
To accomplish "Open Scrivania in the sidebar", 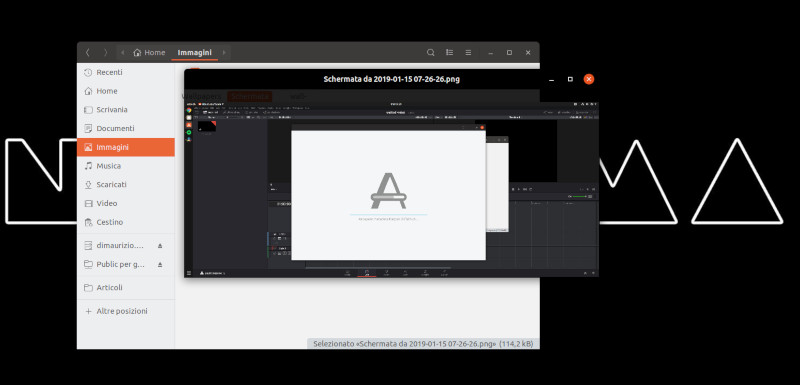I will click(x=126, y=110).
